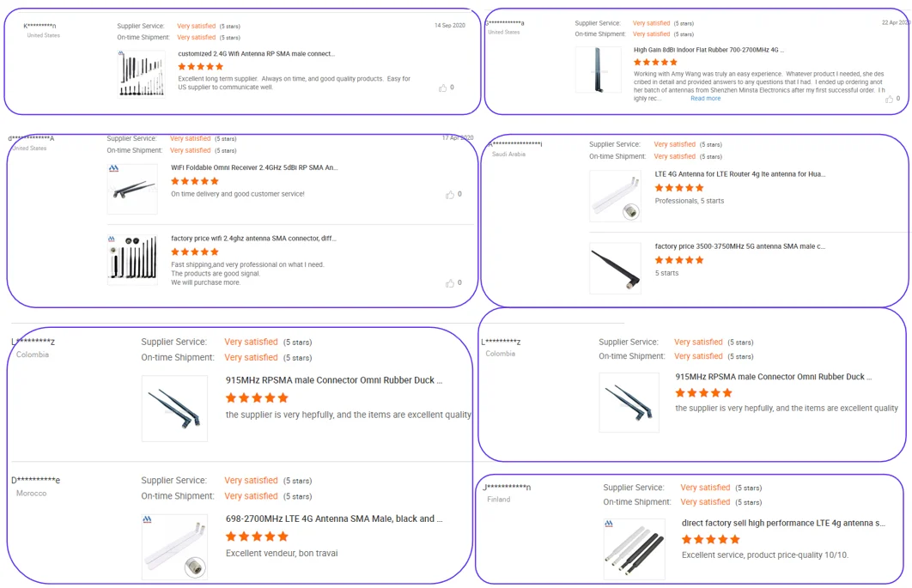View the 698-2700MHz white antenna thumbnail
The width and height of the screenshot is (912, 588).
(174, 547)
